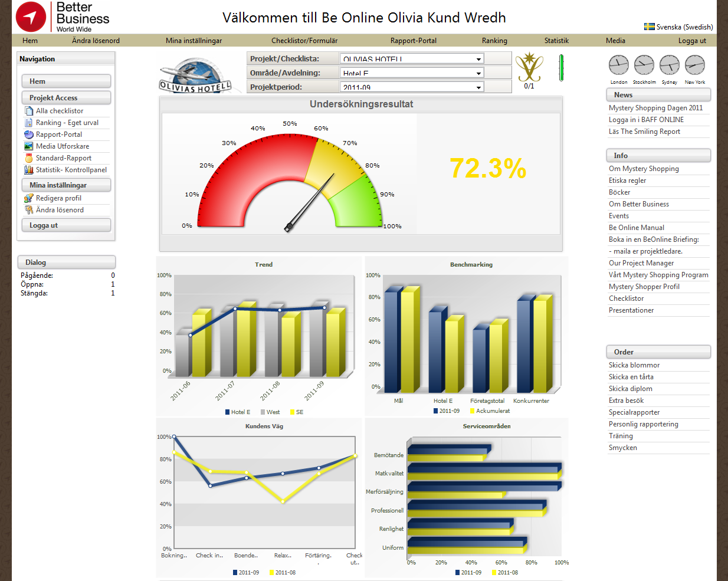This screenshot has height=581, width=728.
Task: Click the Rapport-Portal pie chart icon
Action: tap(29, 134)
